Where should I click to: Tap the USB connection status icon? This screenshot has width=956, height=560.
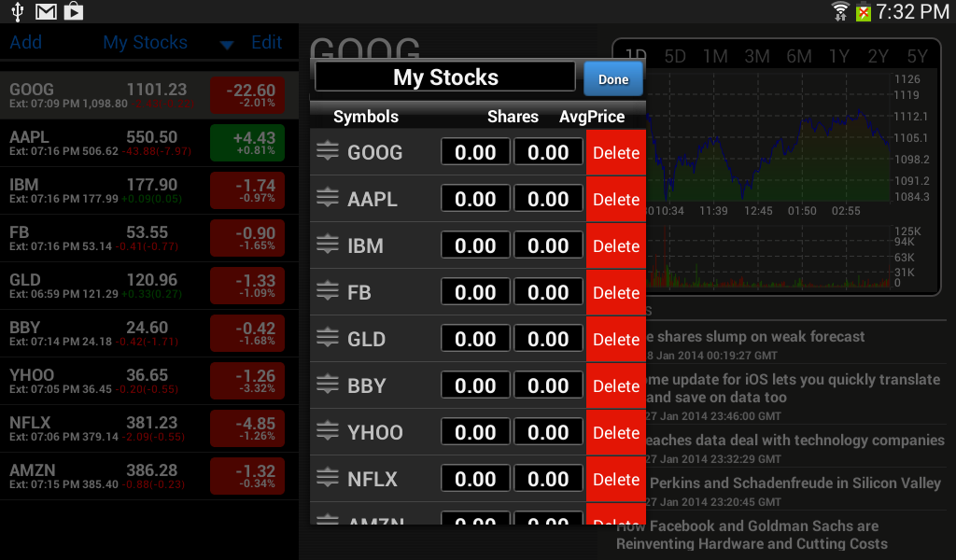coord(17,11)
